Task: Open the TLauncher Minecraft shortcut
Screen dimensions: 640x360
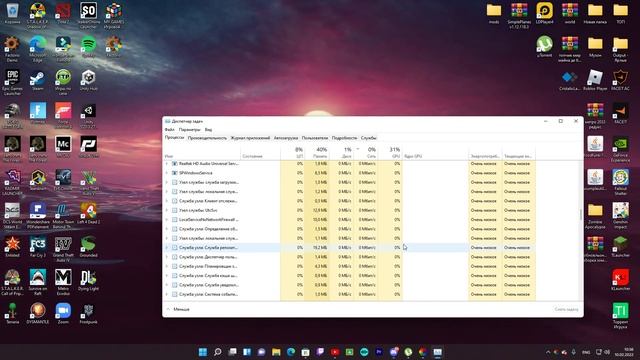Action: click(620, 247)
